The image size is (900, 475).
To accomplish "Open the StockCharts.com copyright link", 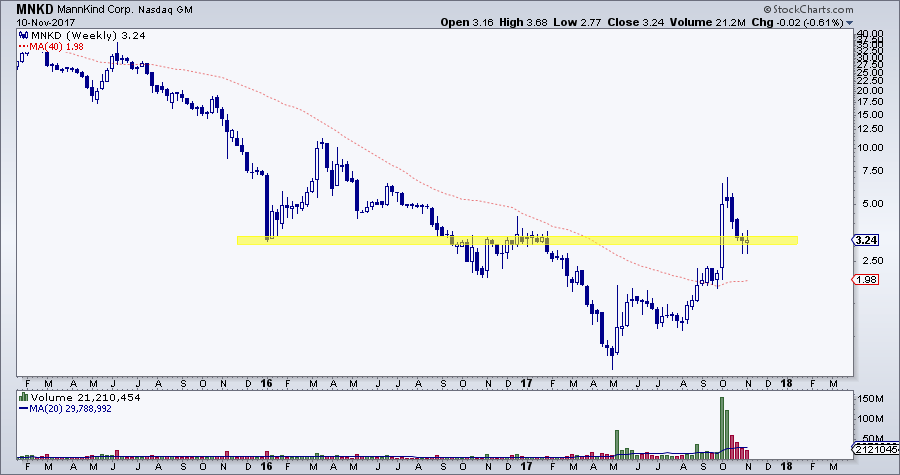I will [808, 9].
